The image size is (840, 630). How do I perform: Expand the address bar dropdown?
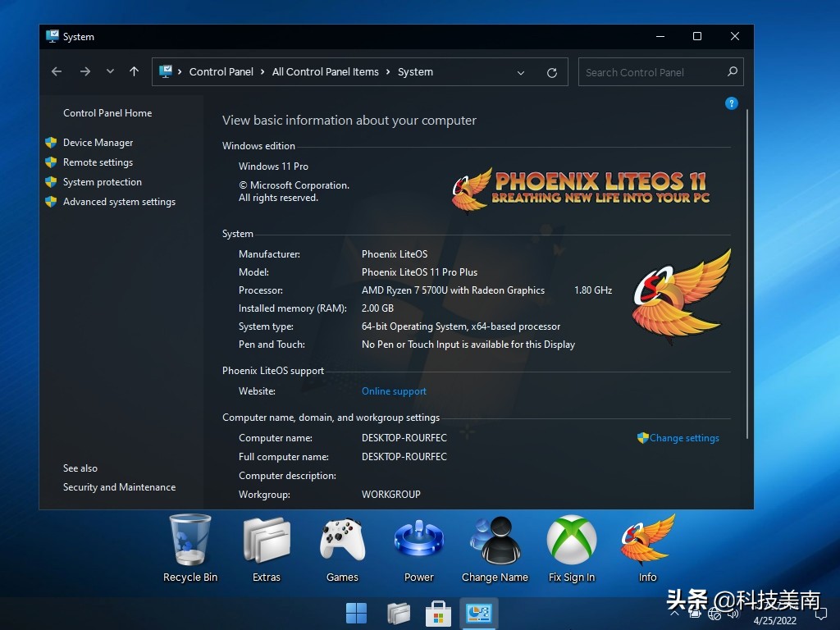[522, 72]
